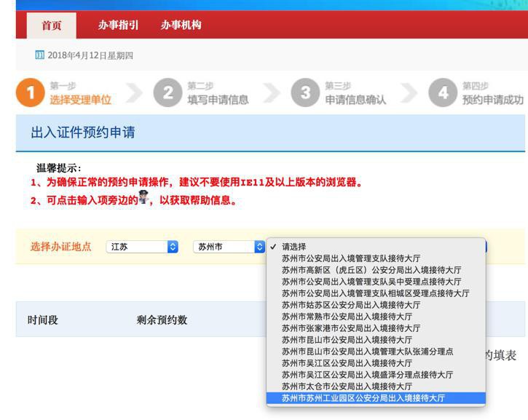528x420 pixels.
Task: Click the 时间段 column header
Action: (43, 320)
